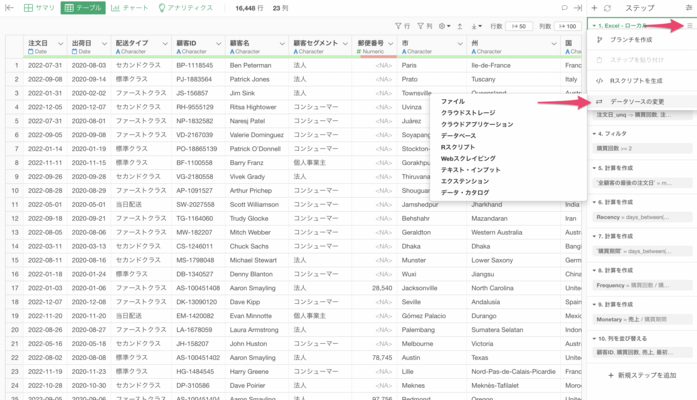Image resolution: width=697 pixels, height=400 pixels.
Task: Click the export upload arrow icon
Action: [x=460, y=26]
